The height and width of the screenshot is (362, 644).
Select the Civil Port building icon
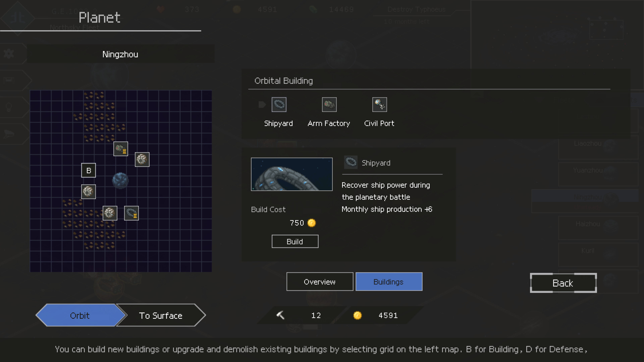[x=379, y=105]
